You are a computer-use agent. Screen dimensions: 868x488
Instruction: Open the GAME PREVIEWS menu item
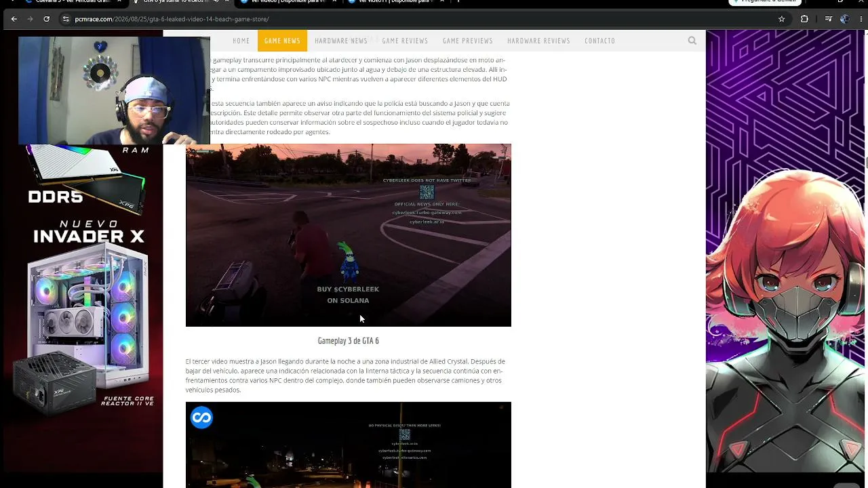point(468,41)
